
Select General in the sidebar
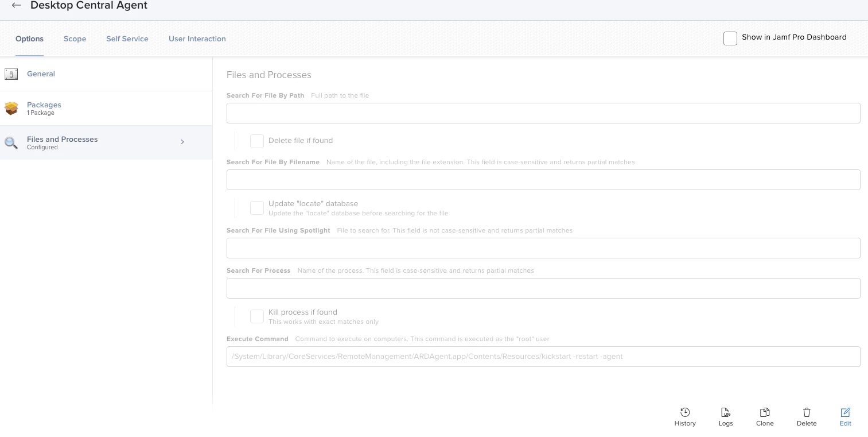click(106, 74)
